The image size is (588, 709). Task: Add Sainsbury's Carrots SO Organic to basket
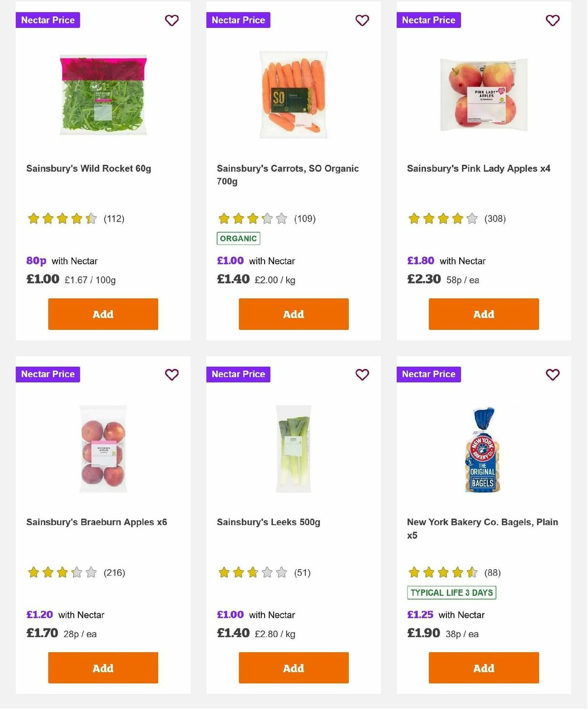click(x=293, y=314)
